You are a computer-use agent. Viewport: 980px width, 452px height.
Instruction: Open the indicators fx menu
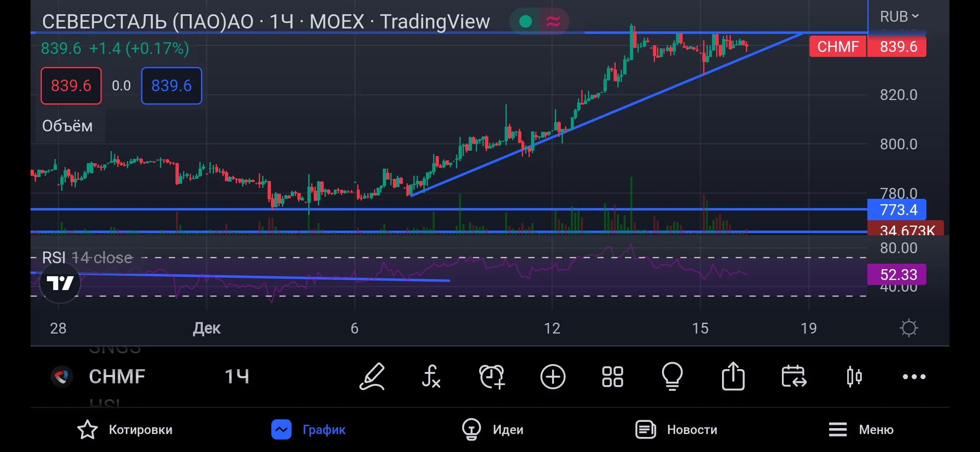tap(431, 377)
